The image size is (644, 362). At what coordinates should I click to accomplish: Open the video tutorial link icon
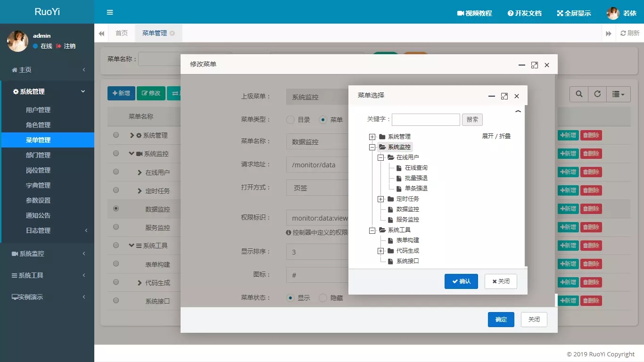pos(461,13)
